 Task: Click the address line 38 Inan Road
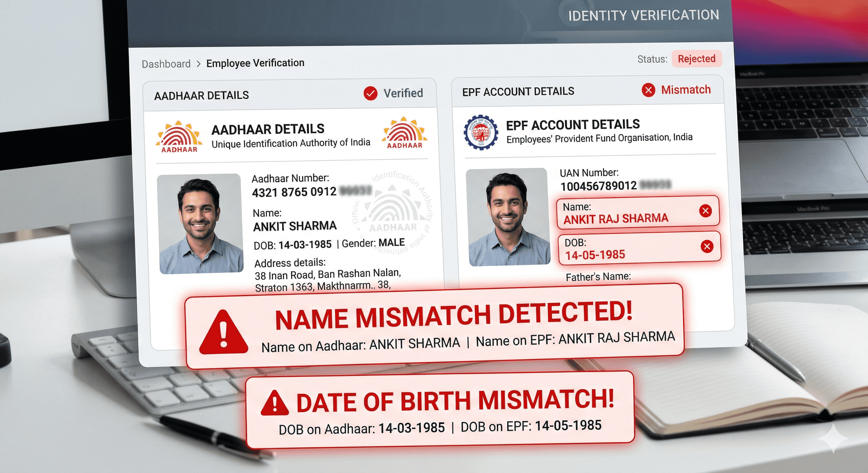[x=328, y=274]
